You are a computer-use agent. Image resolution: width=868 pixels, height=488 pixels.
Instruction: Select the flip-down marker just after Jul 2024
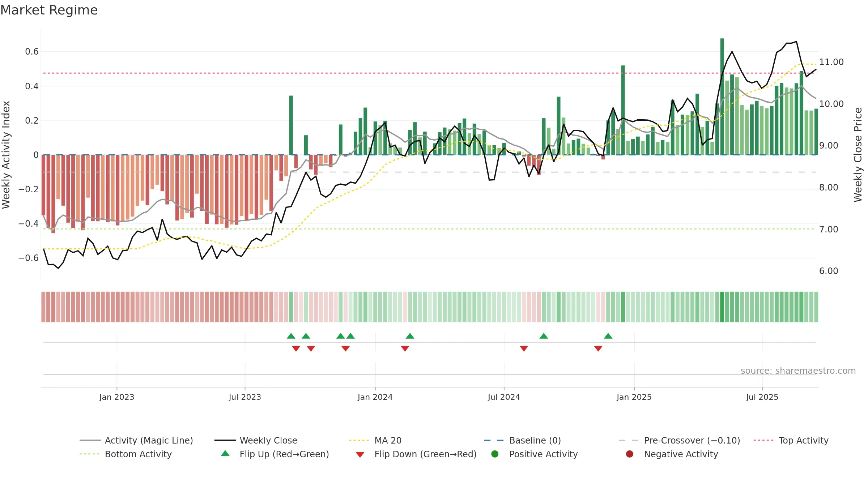524,348
